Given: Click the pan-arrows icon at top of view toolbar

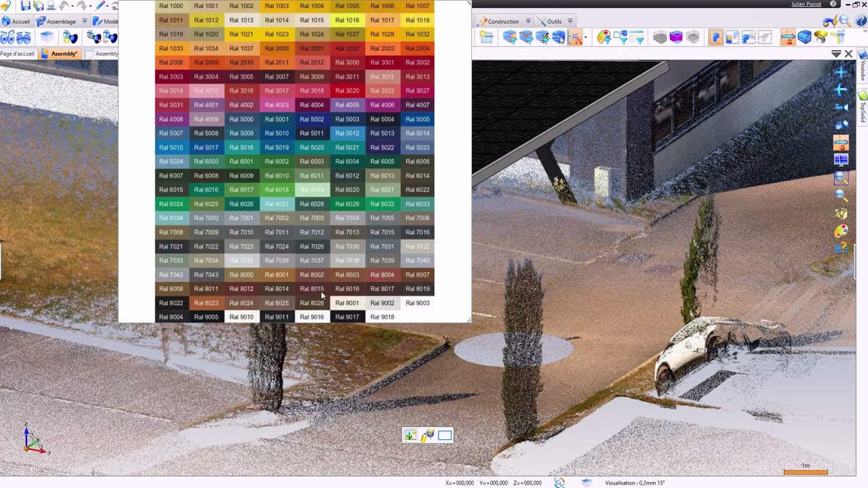Looking at the screenshot, I should click(x=841, y=73).
